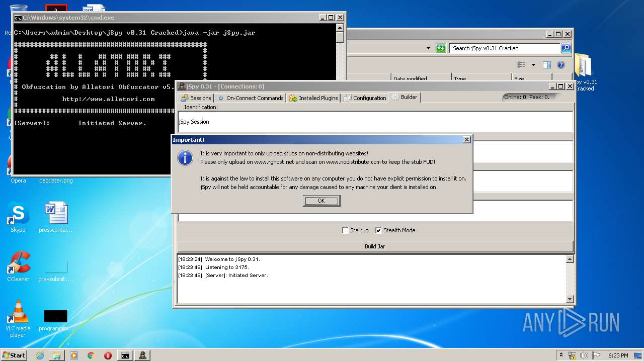
Task: Click the cmd window scrollbar up arrow
Action: click(340, 28)
